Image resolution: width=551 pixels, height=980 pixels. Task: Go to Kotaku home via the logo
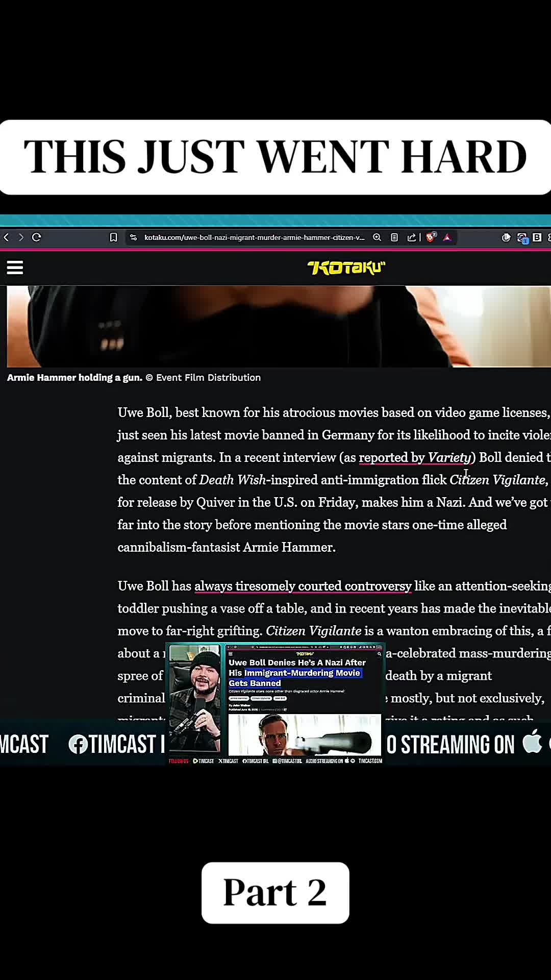coord(346,267)
